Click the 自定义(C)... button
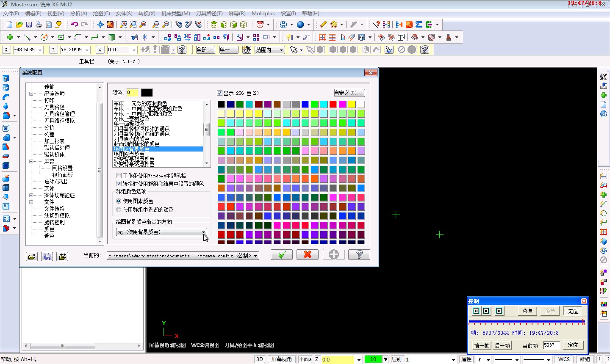This screenshot has height=364, width=610. click(x=349, y=93)
